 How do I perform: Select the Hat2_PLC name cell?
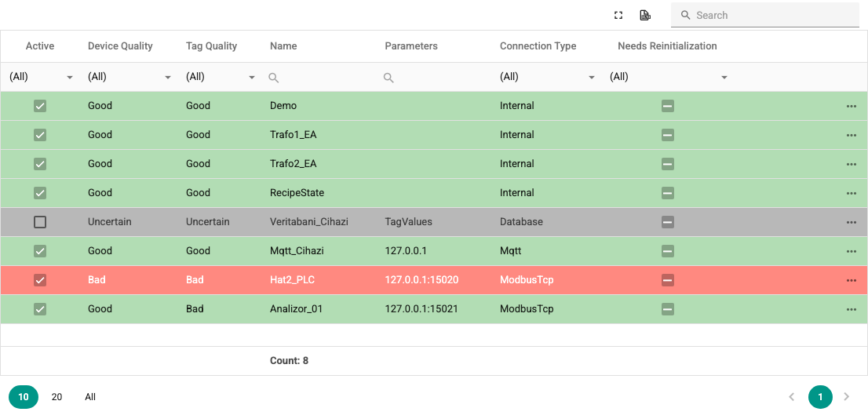292,280
